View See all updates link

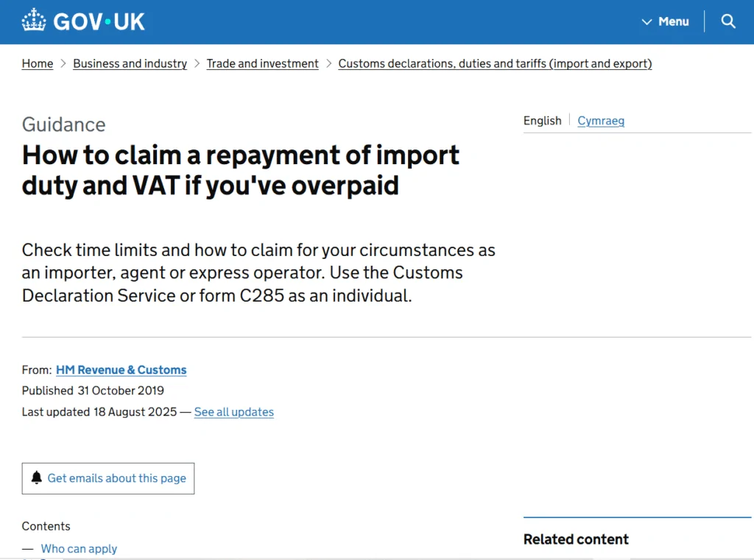[233, 412]
